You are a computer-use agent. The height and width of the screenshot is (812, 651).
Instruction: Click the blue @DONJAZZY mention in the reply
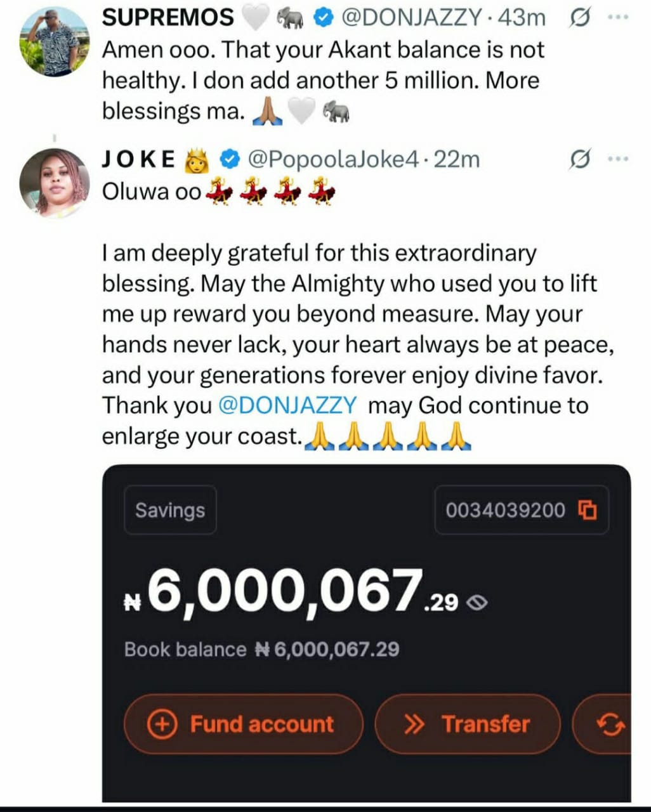(287, 405)
